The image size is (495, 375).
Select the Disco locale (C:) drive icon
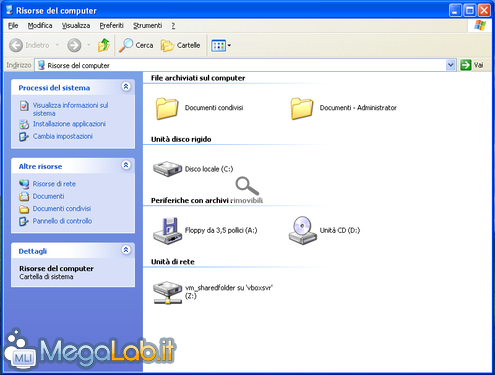167,169
